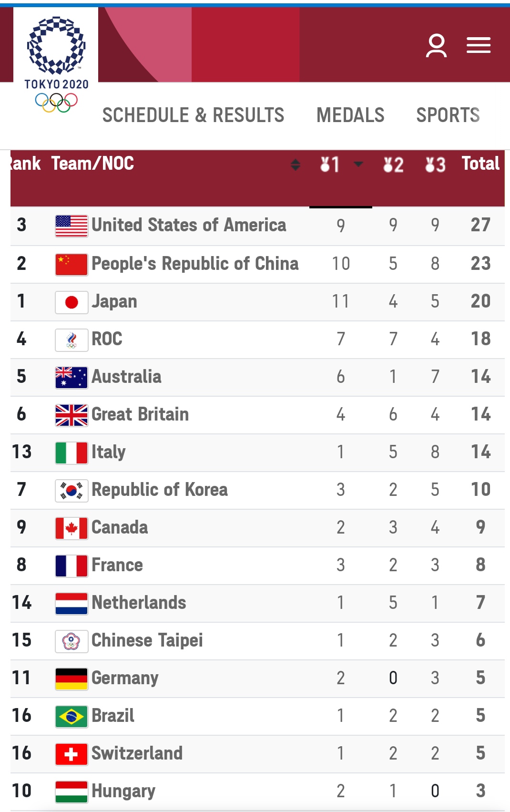Image resolution: width=510 pixels, height=812 pixels.
Task: Select the Great Britain team name
Action: [140, 414]
